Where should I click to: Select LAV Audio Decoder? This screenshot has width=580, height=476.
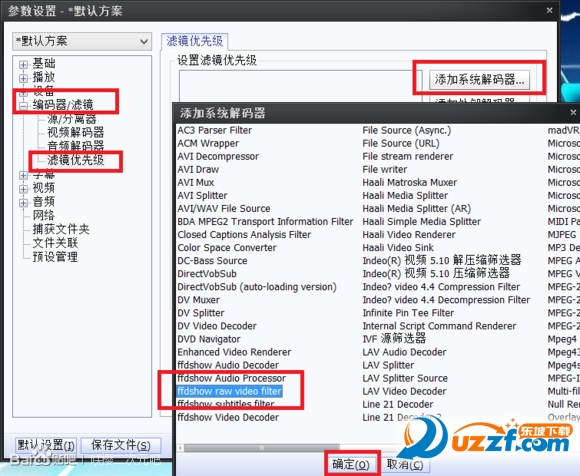click(404, 352)
